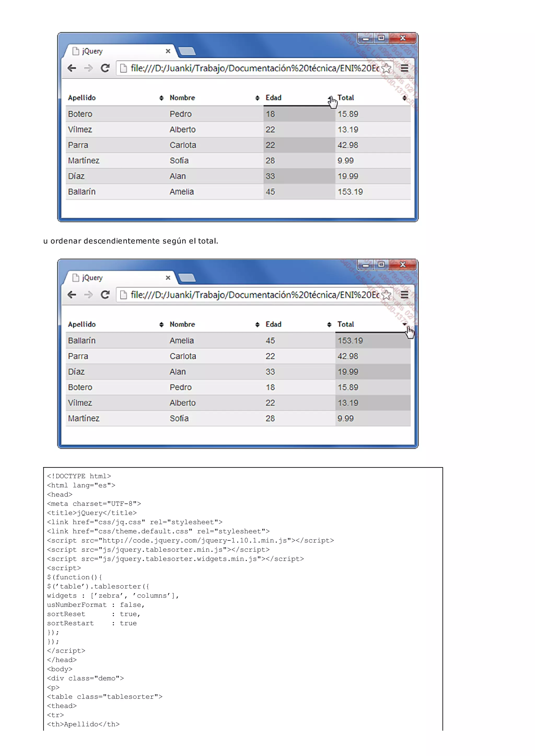Click '153.19' in the upper table

[x=350, y=192]
